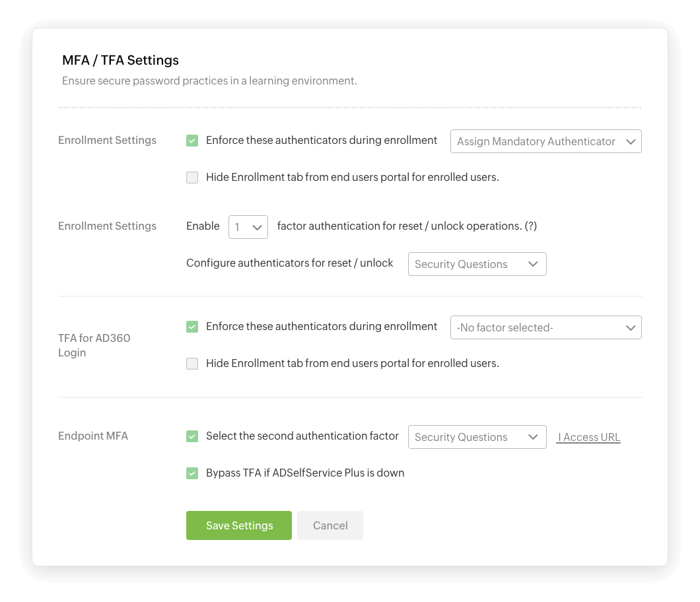Viewport: 700px width, 602px height.
Task: Disable Bypass TFA if ADSelfService Plus is down
Action: tap(192, 473)
